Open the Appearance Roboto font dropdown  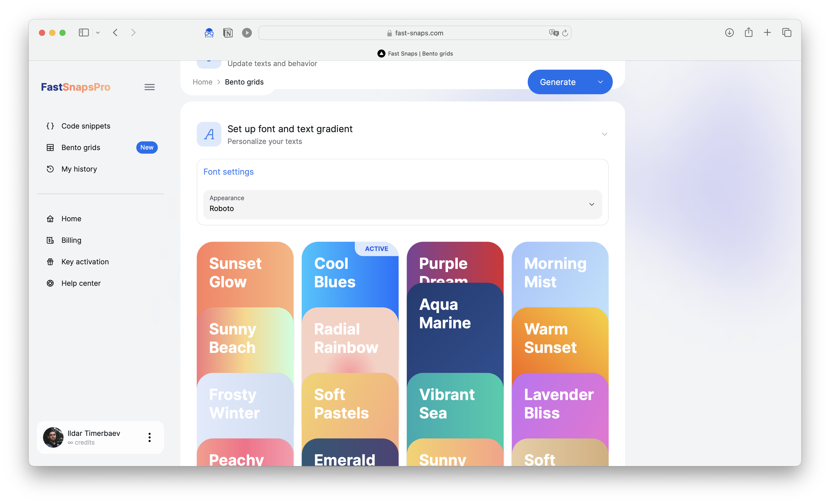pos(402,204)
